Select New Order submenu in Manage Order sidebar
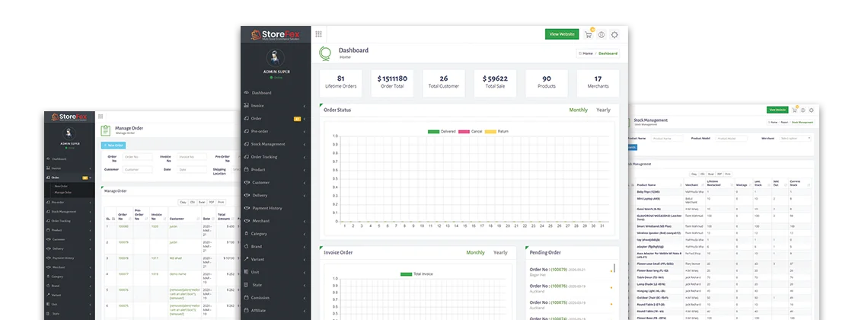The image size is (868, 320). point(61,186)
